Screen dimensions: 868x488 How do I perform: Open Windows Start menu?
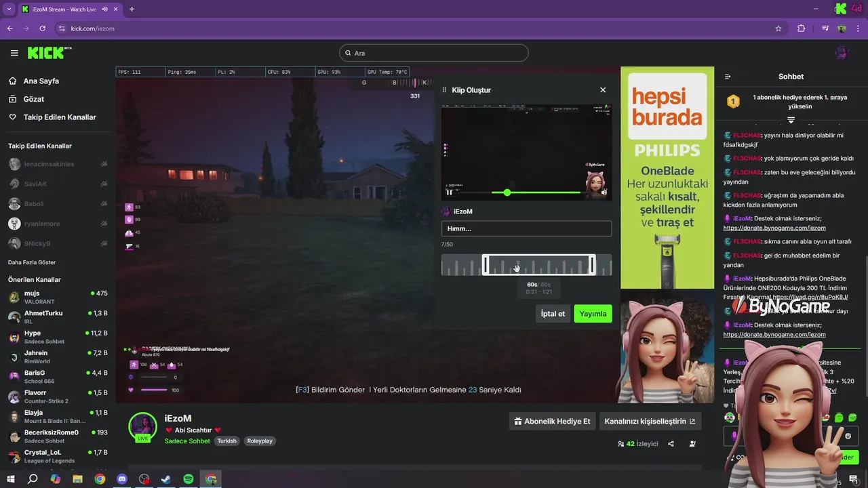(x=11, y=479)
